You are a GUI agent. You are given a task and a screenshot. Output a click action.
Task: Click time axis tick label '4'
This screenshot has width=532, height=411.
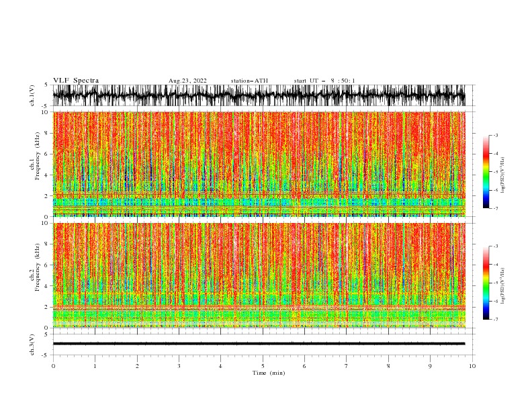[x=220, y=366]
